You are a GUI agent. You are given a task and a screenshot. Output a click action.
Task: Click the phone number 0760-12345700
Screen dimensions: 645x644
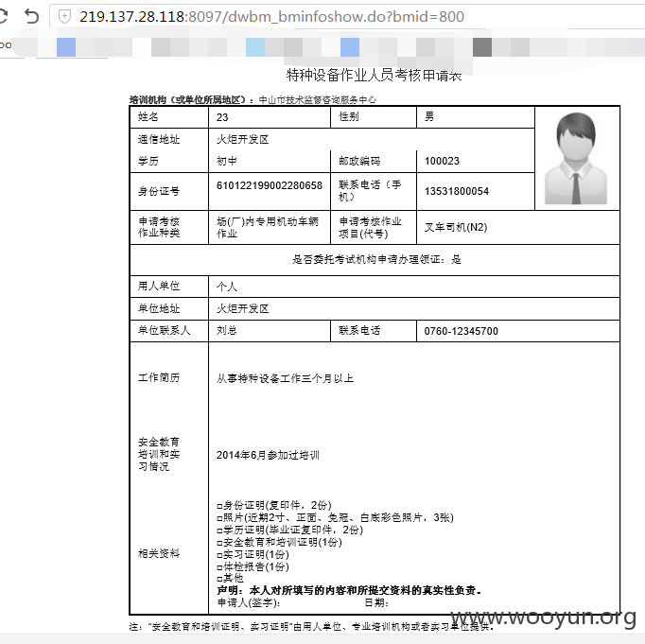pos(462,331)
